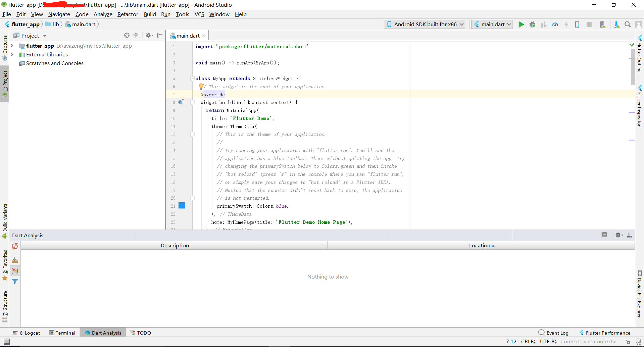Open the Device File Explorer side panel
This screenshot has height=347, width=644.
640,294
